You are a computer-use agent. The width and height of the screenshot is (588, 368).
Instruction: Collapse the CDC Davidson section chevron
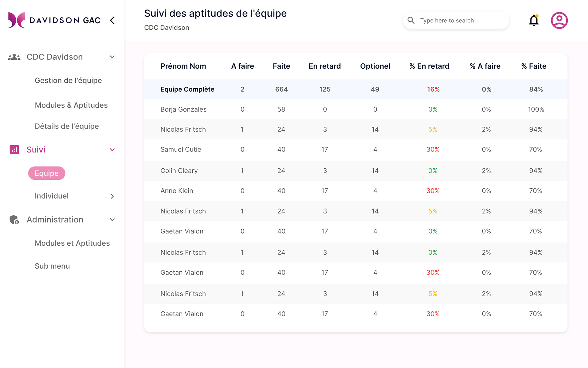(112, 57)
